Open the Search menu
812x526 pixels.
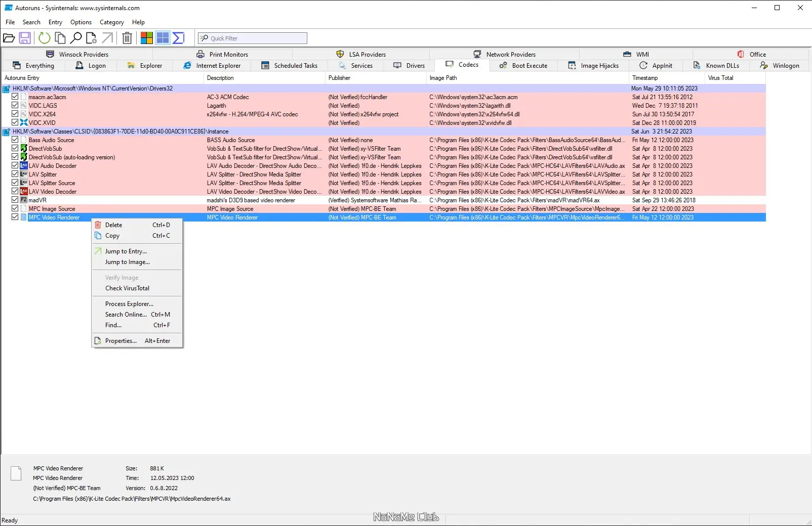[x=31, y=22]
